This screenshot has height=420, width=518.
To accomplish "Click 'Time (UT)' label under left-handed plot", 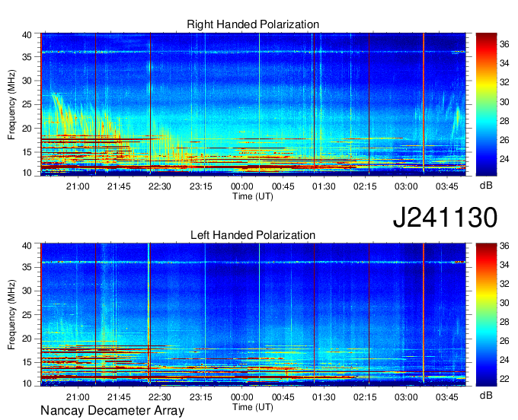I will 253,407.
